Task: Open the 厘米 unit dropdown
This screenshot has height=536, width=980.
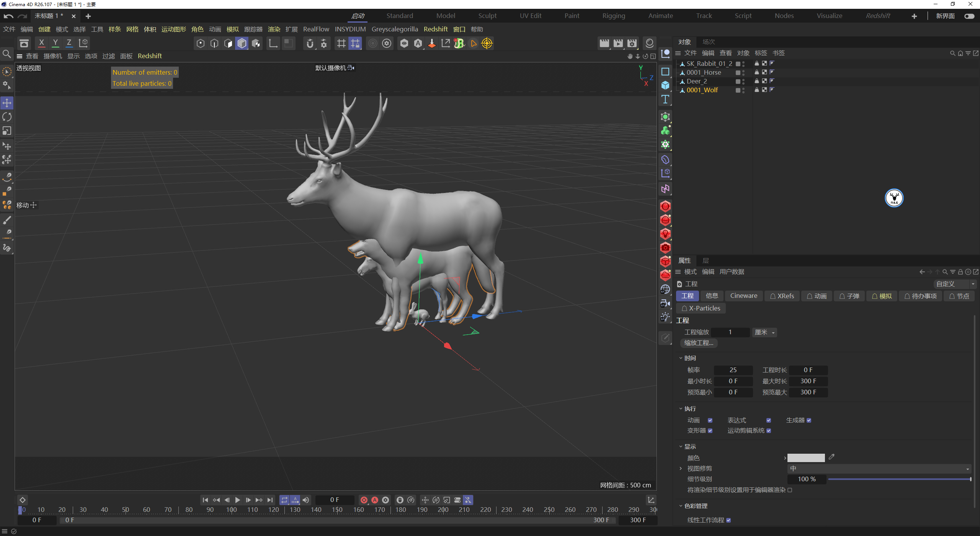Action: [x=764, y=332]
